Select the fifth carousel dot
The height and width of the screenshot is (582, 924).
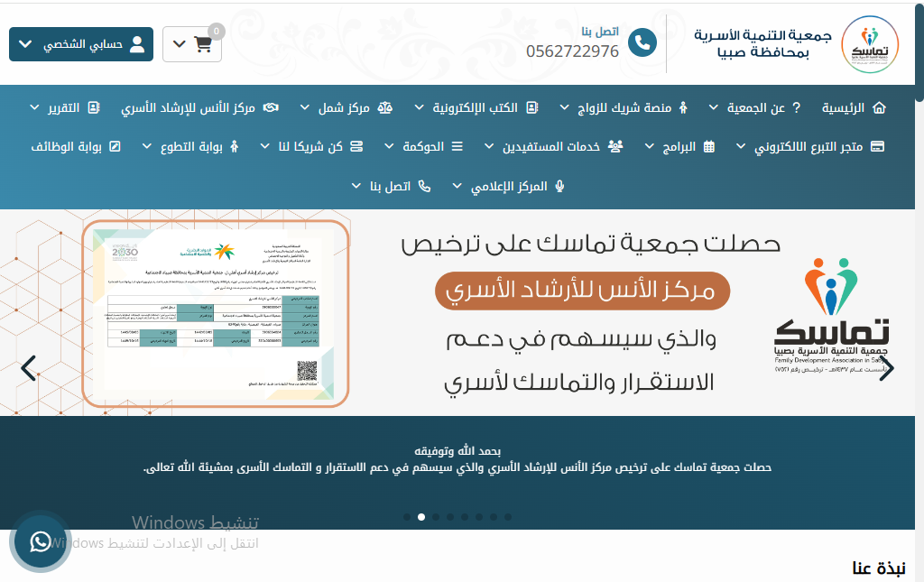click(x=465, y=517)
